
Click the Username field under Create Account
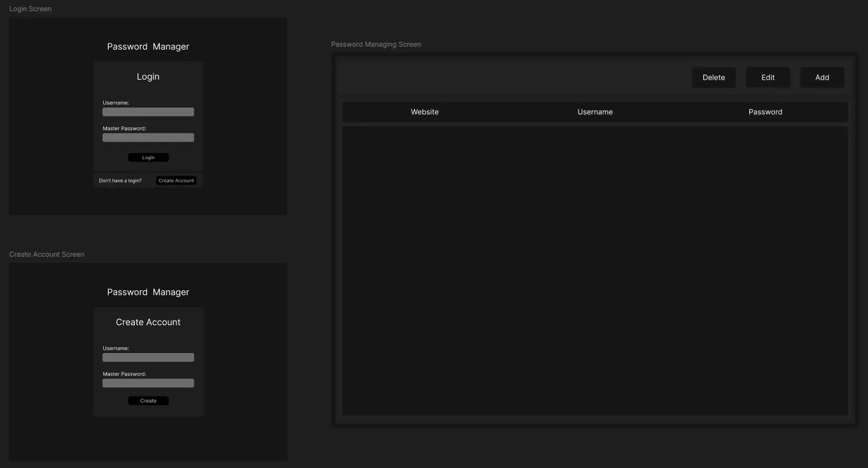[x=148, y=357]
